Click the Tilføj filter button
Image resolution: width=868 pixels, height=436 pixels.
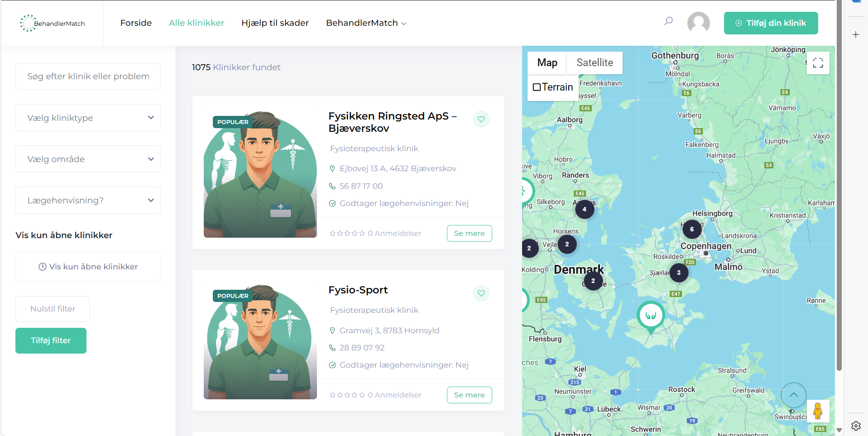pyautogui.click(x=51, y=340)
